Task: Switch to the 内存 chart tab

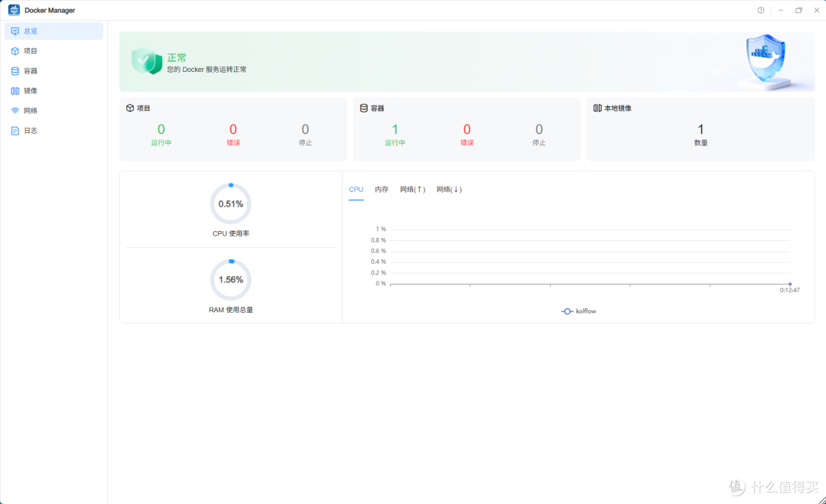Action: pos(382,190)
